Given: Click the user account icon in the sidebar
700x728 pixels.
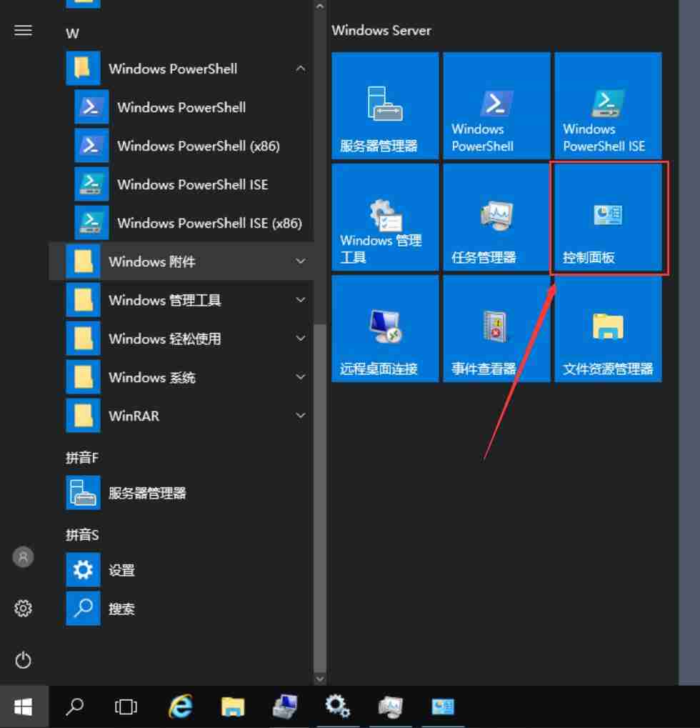Looking at the screenshot, I should [23, 557].
